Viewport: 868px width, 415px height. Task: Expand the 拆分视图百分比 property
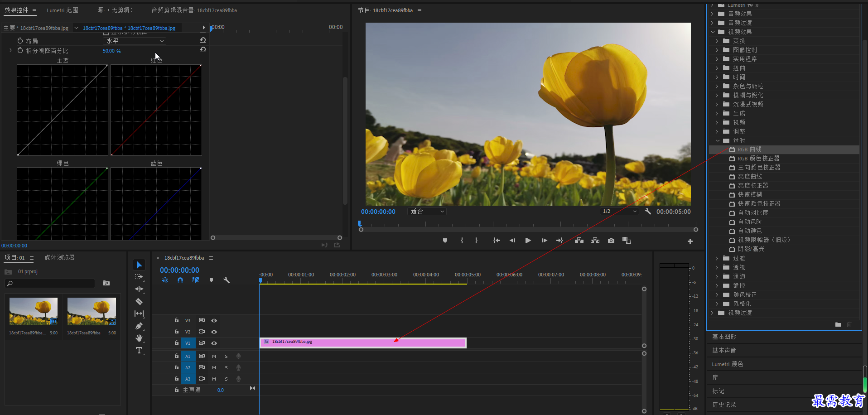pos(10,50)
